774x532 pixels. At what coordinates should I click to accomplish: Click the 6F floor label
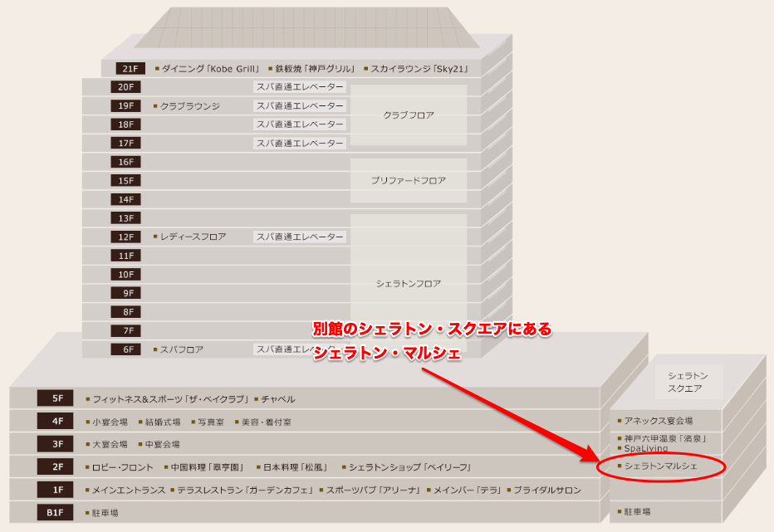(x=126, y=349)
